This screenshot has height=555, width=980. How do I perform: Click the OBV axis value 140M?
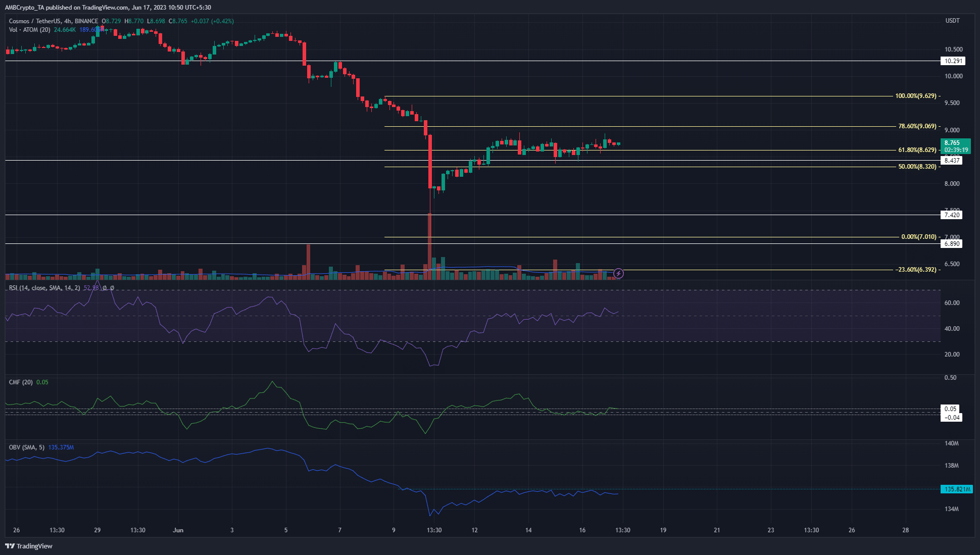(x=952, y=443)
